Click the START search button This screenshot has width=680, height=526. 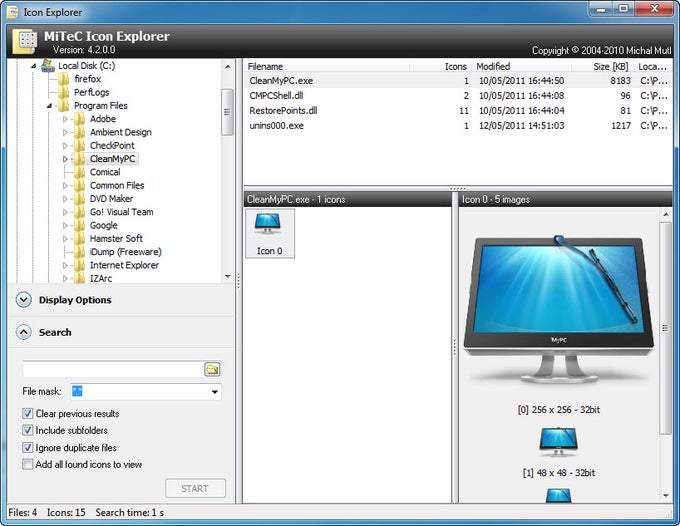click(x=195, y=488)
